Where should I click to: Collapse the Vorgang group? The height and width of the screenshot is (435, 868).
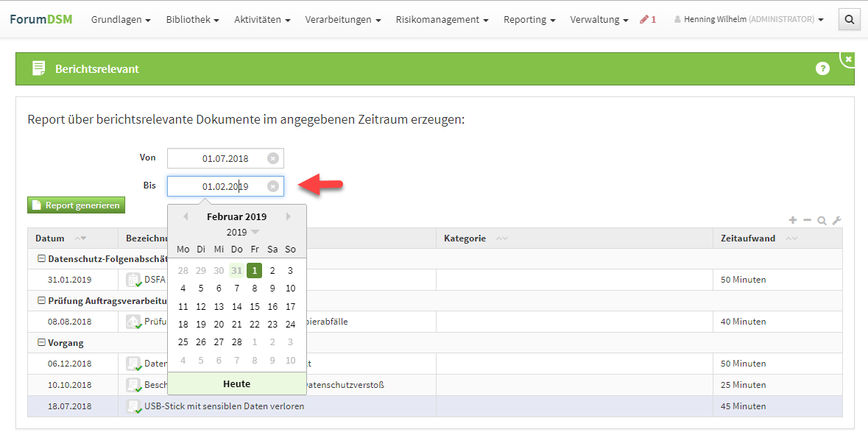point(42,342)
